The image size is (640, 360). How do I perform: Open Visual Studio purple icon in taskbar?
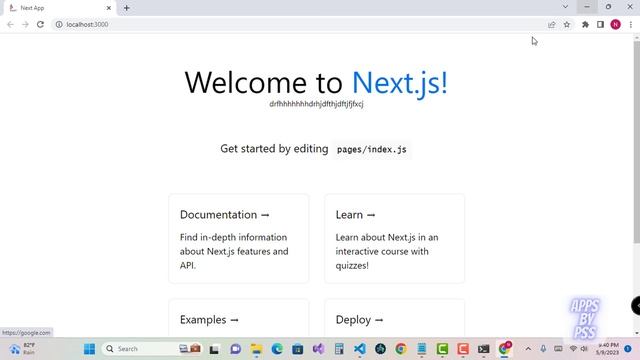point(318,349)
